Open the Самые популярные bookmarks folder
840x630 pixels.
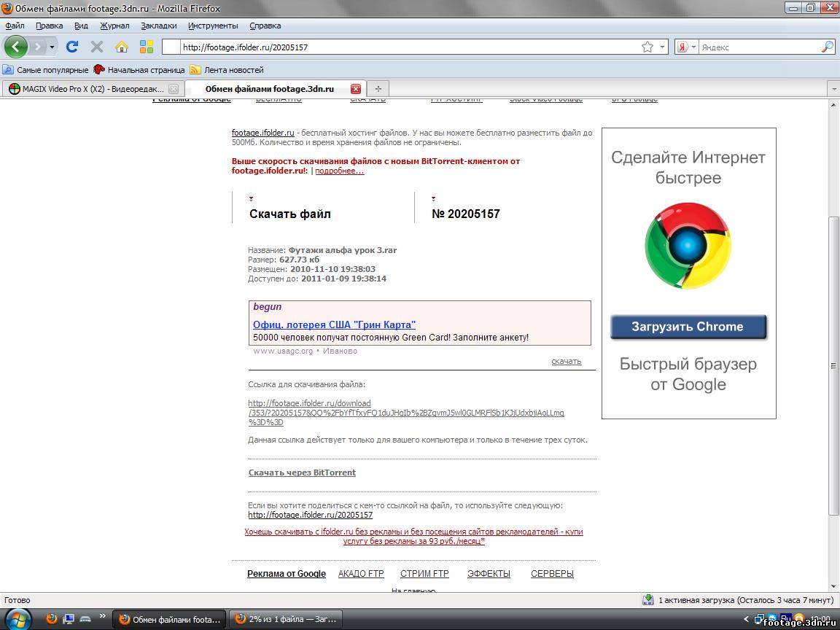(x=45, y=70)
